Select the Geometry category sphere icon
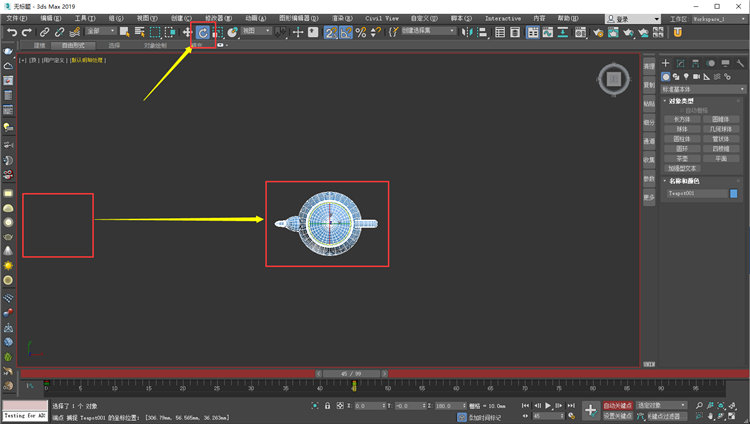 coord(665,77)
